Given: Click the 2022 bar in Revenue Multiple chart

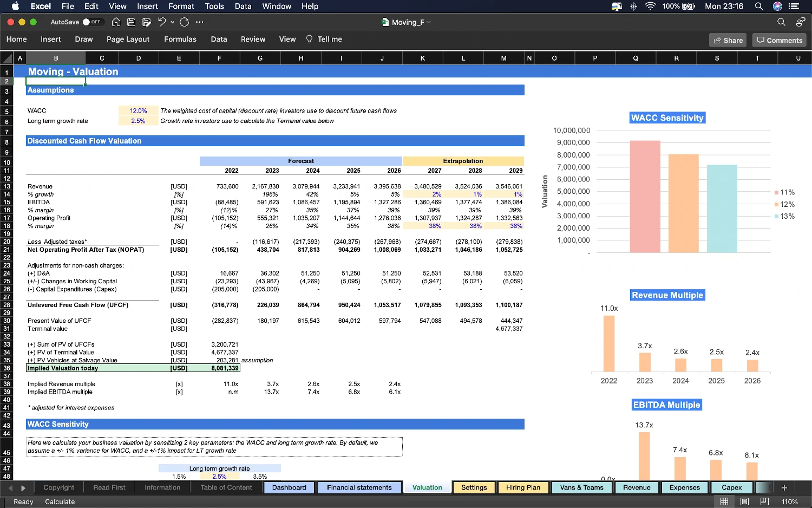Looking at the screenshot, I should (609, 343).
